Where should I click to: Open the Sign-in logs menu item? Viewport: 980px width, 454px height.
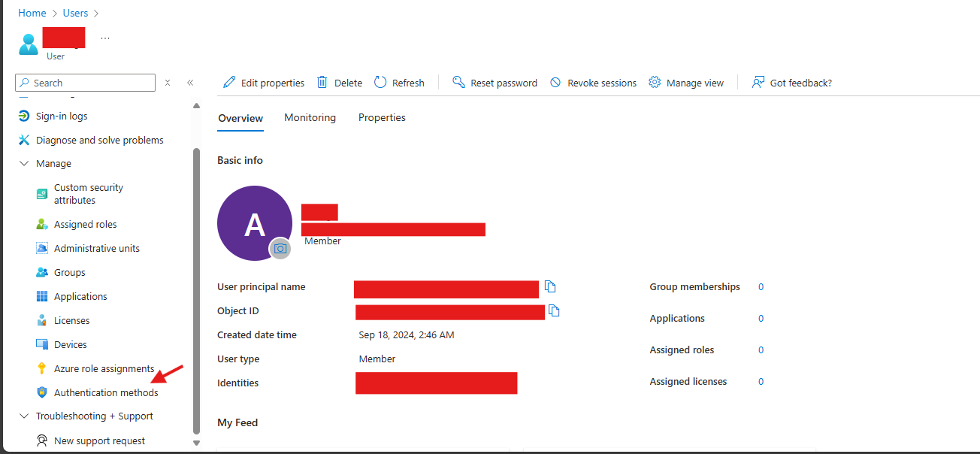(62, 116)
